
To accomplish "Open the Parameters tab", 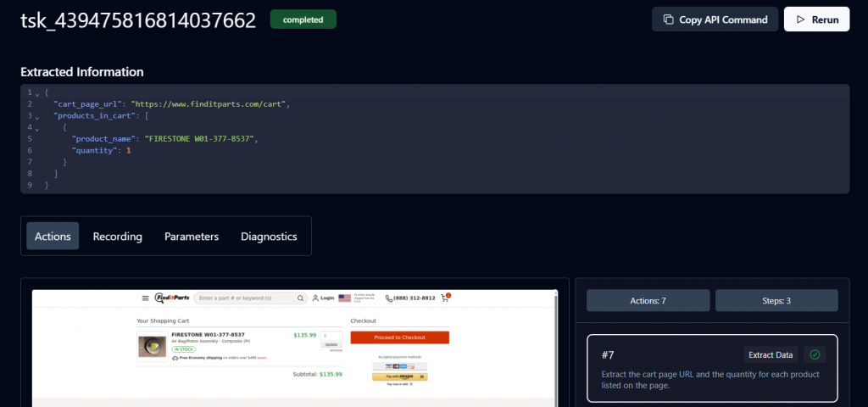I will (192, 237).
